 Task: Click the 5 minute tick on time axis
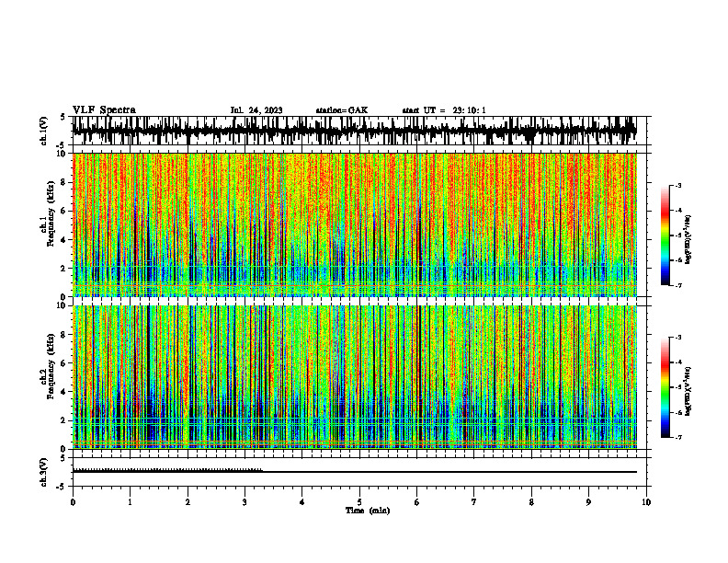pyautogui.click(x=359, y=502)
